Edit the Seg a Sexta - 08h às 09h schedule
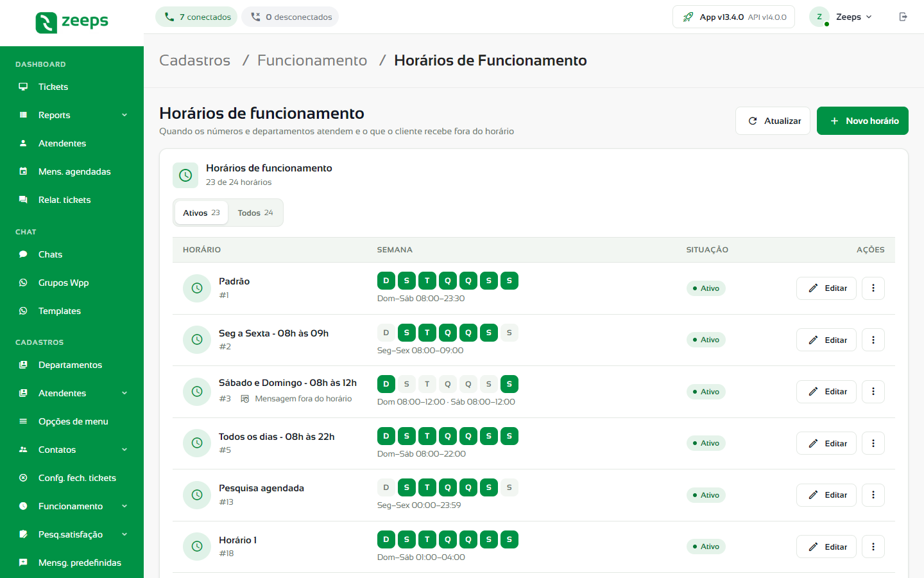This screenshot has width=924, height=578. coord(826,340)
